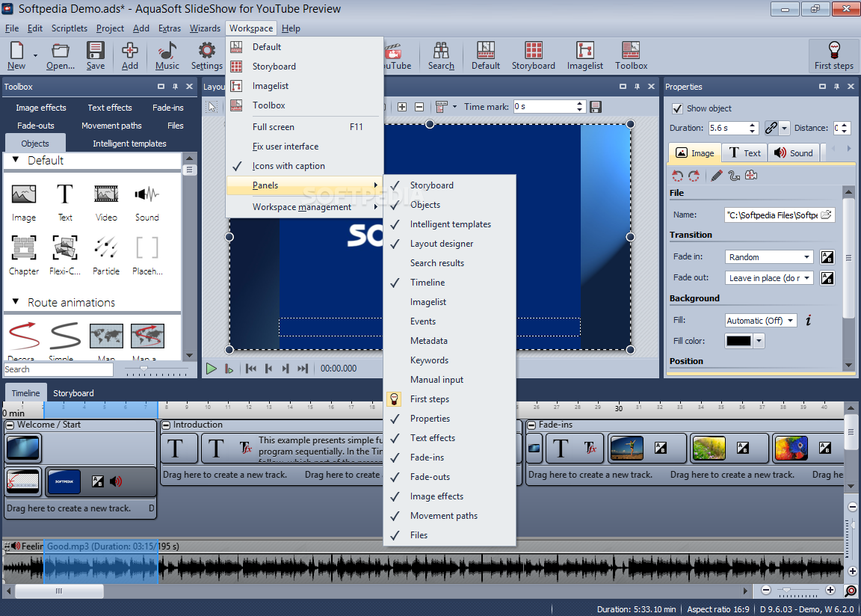Choose Fix user interface menu item
861x616 pixels.
305,147
